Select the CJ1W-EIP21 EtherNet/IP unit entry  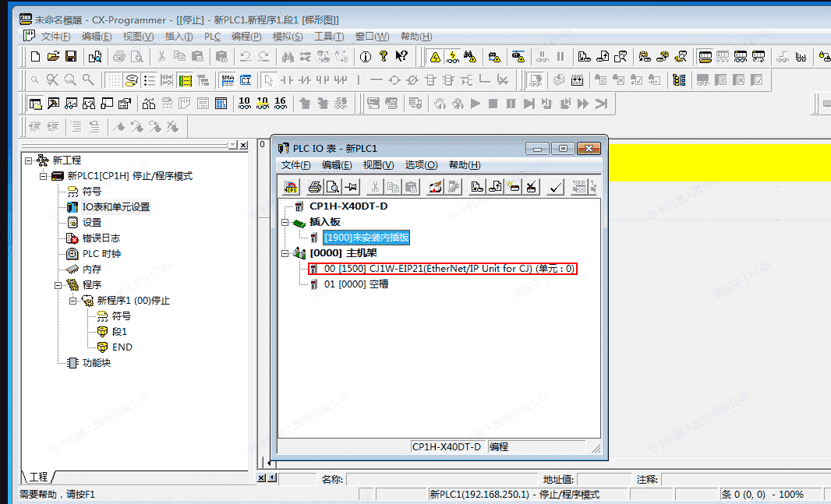point(449,269)
